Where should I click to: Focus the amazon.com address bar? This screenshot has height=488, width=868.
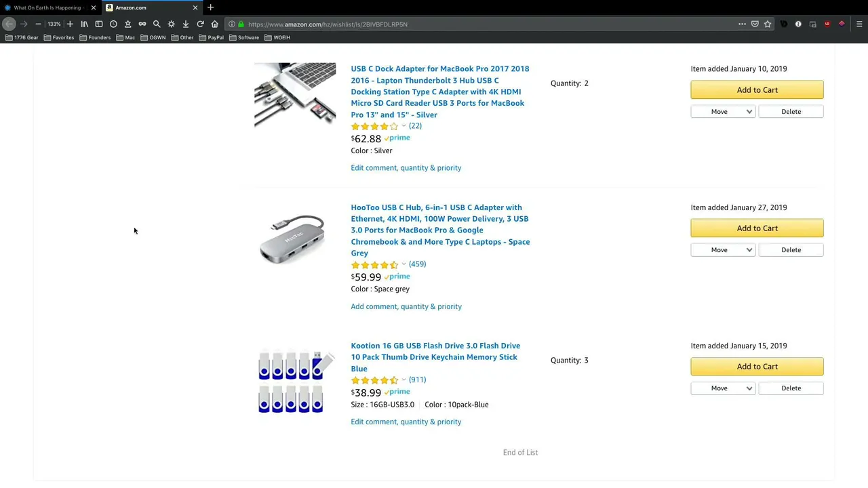(488, 24)
